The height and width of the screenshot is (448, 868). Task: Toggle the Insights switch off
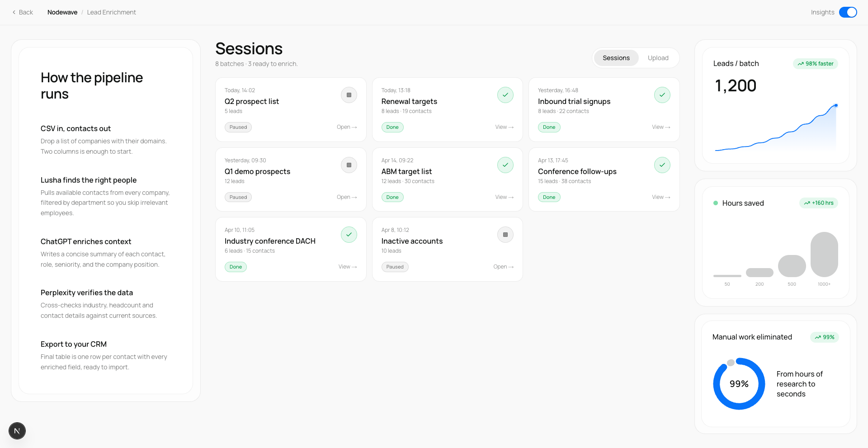(x=848, y=12)
